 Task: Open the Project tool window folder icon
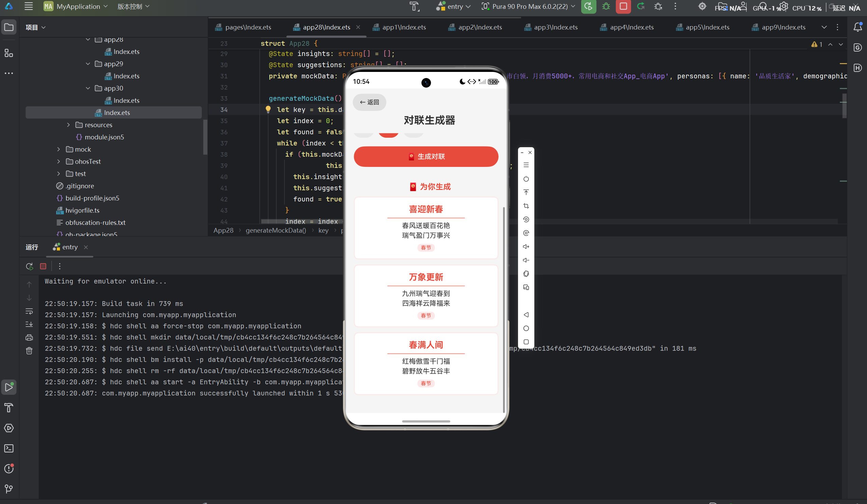tap(9, 27)
